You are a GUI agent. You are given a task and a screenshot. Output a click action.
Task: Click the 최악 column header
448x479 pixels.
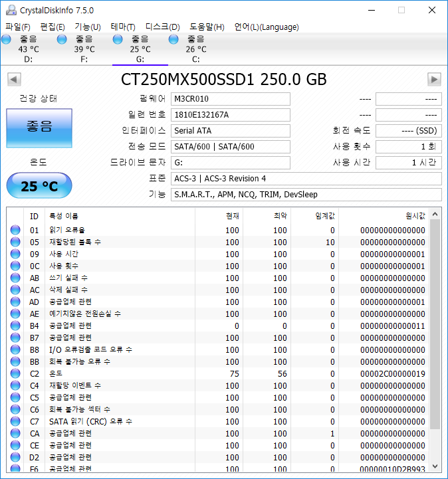pos(267,216)
